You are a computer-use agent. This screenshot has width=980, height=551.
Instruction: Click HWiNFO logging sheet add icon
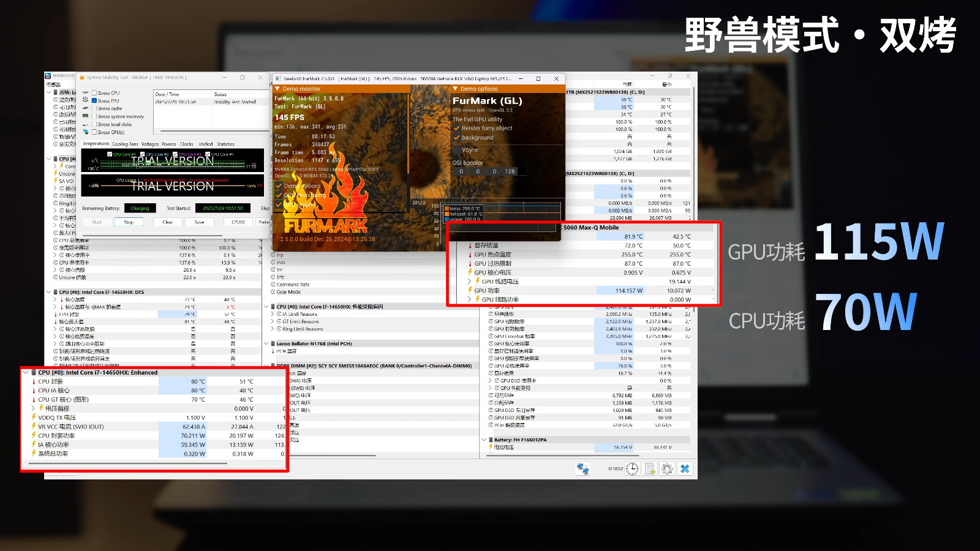[650, 469]
